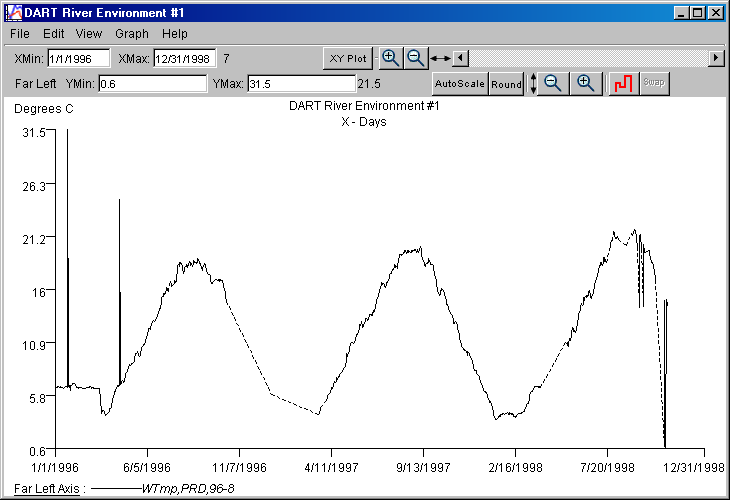
Task: Open the Help menu
Action: point(175,34)
